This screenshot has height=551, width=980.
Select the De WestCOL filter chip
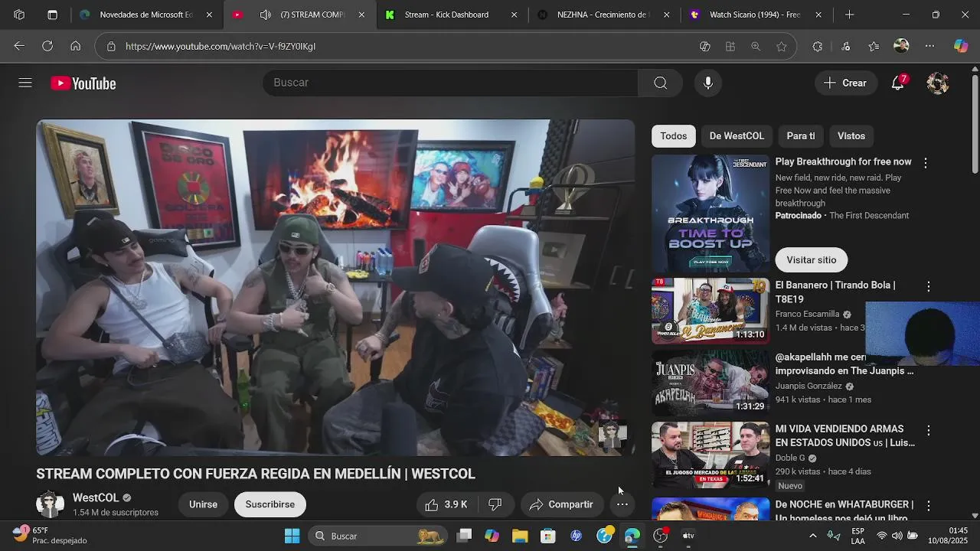pyautogui.click(x=737, y=135)
